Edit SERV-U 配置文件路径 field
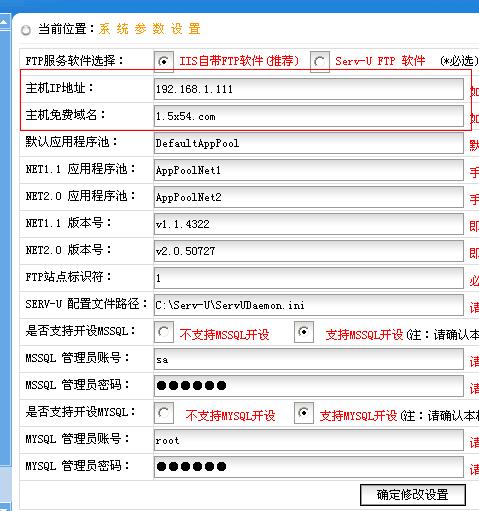This screenshot has width=479, height=511. 309,305
